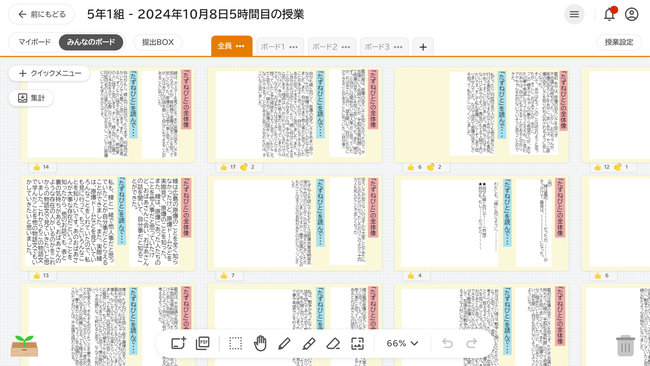Open 授業設定 lesson settings

point(619,42)
